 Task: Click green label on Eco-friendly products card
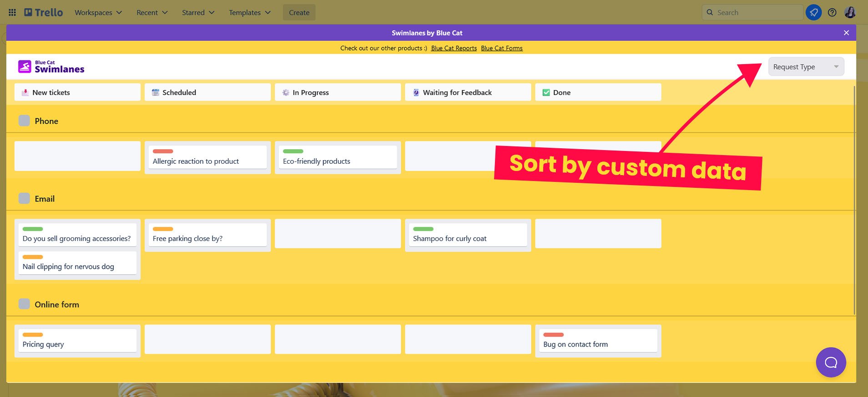click(x=293, y=151)
